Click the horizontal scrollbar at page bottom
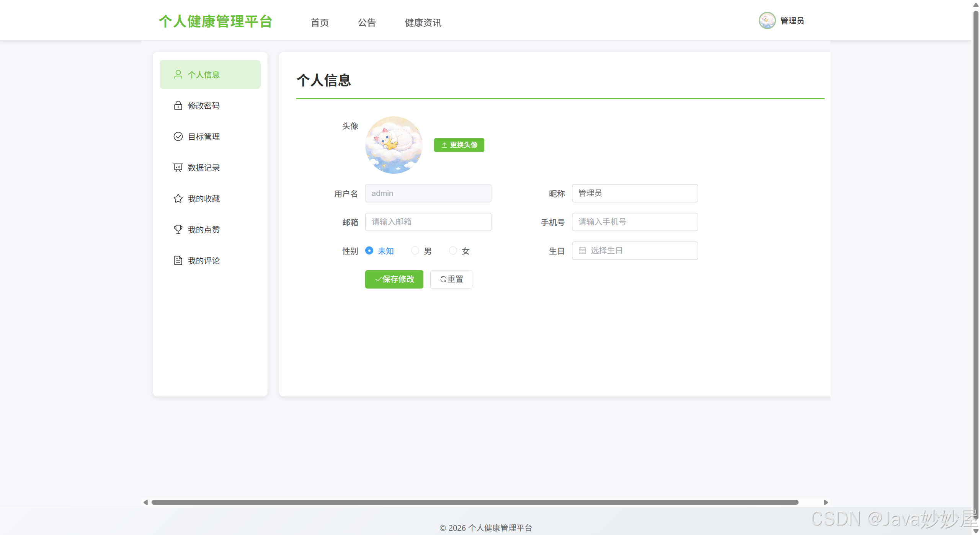This screenshot has width=980, height=535. click(x=475, y=502)
